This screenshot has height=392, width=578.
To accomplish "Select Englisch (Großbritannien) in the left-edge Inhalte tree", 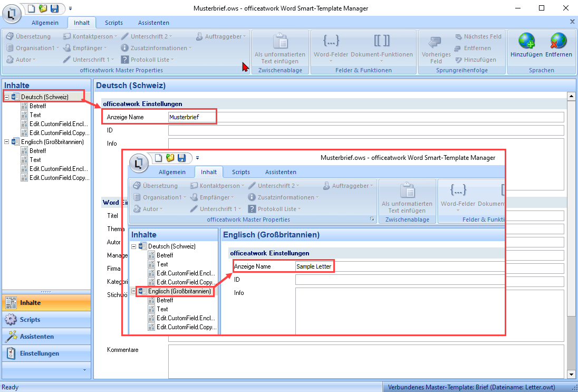I will 52,141.
